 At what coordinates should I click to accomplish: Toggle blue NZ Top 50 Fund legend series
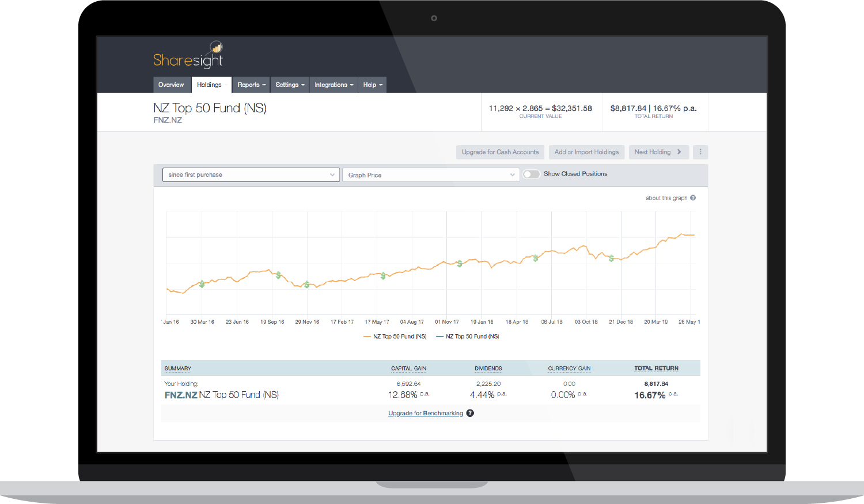coord(468,336)
